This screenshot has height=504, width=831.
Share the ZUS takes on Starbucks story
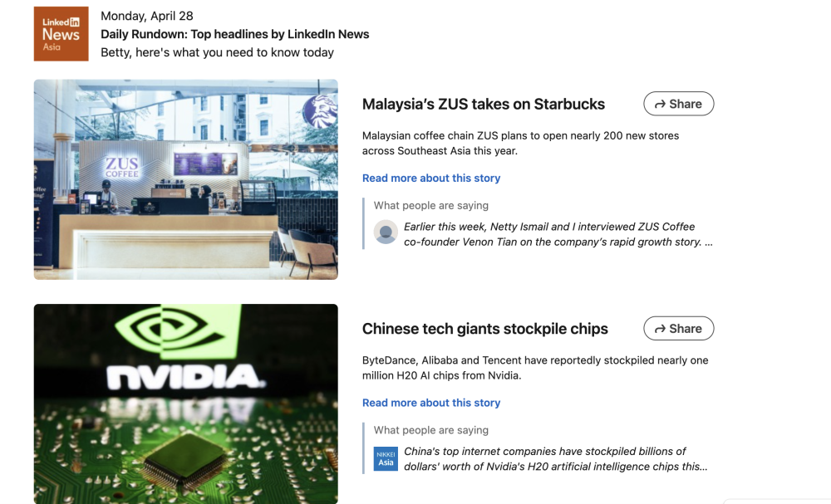(678, 104)
